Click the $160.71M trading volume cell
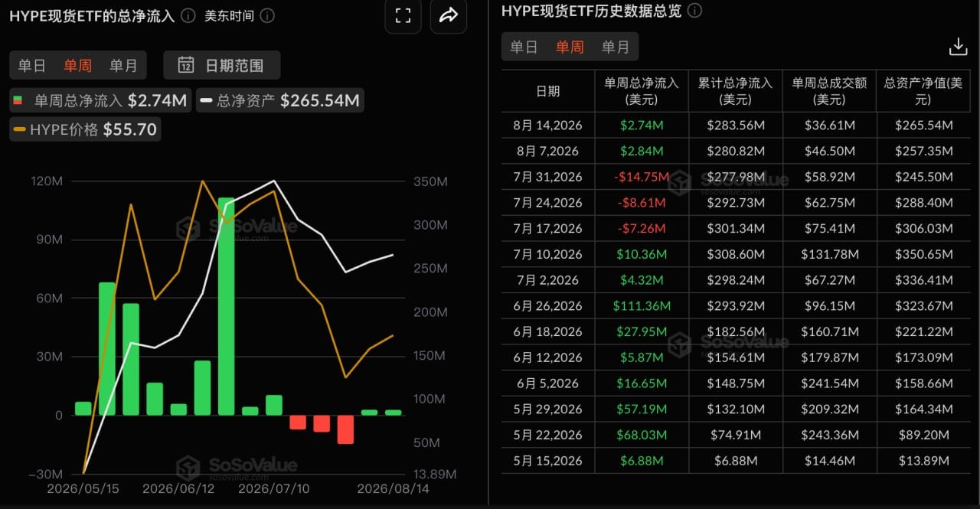Image resolution: width=980 pixels, height=509 pixels. pos(831,331)
